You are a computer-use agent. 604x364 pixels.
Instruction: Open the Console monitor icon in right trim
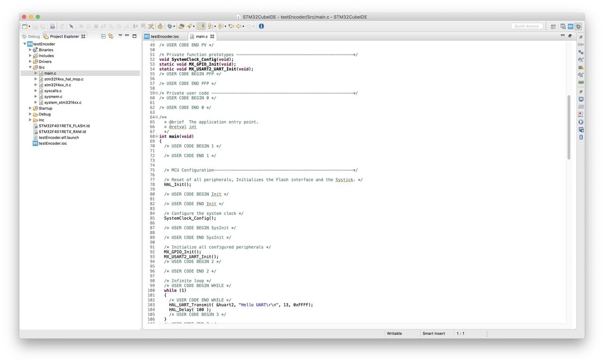(581, 99)
